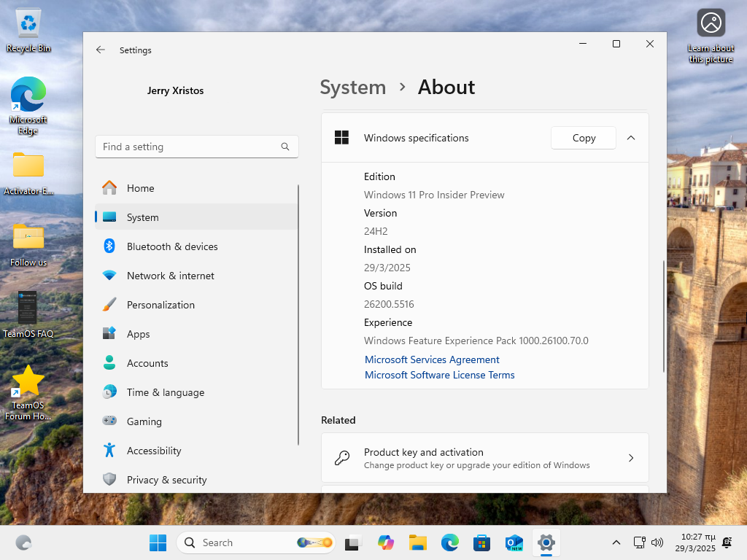Select System in the Settings sidebar
747x560 pixels.
(196, 217)
